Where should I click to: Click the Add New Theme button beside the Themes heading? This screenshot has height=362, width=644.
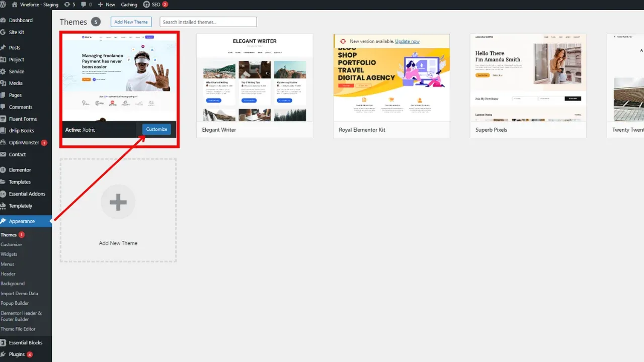click(131, 22)
